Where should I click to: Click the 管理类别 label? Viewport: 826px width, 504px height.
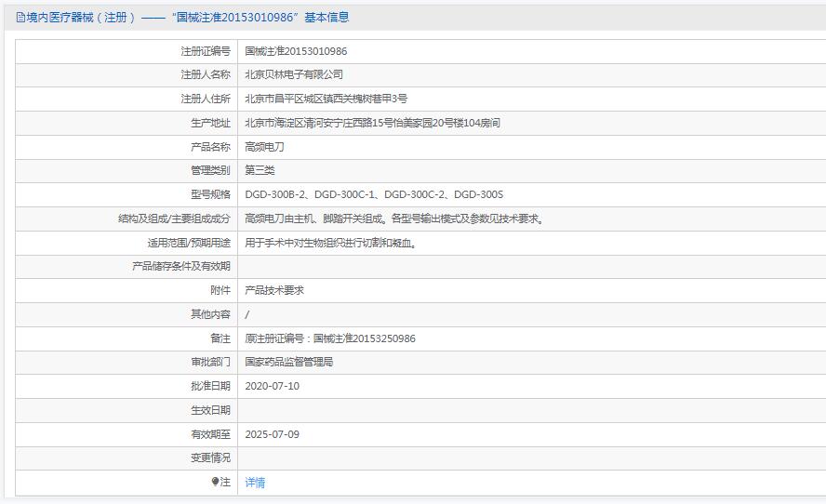211,170
